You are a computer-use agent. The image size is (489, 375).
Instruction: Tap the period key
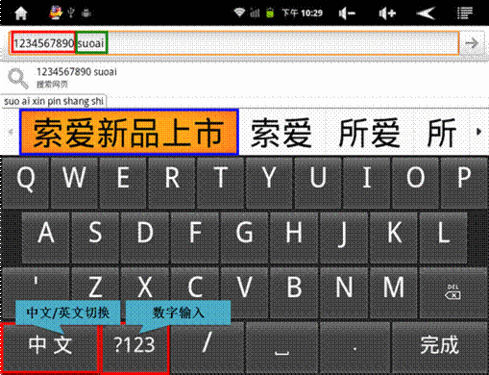pos(355,347)
